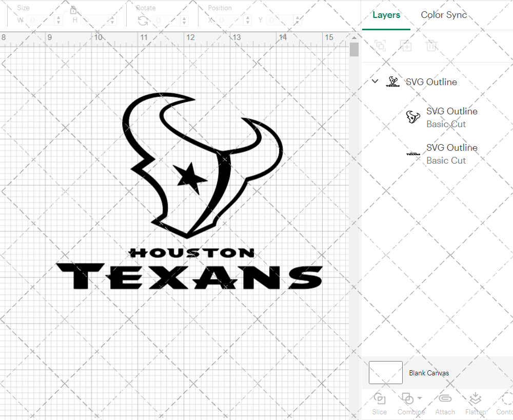The width and height of the screenshot is (513, 420).
Task: Open the Combine dropdown arrow
Action: coord(419,399)
